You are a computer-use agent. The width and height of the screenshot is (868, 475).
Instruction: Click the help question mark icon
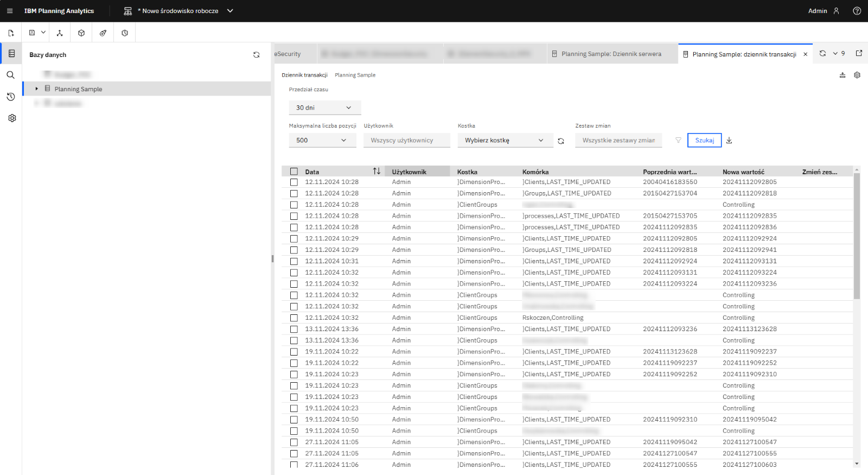click(x=857, y=11)
